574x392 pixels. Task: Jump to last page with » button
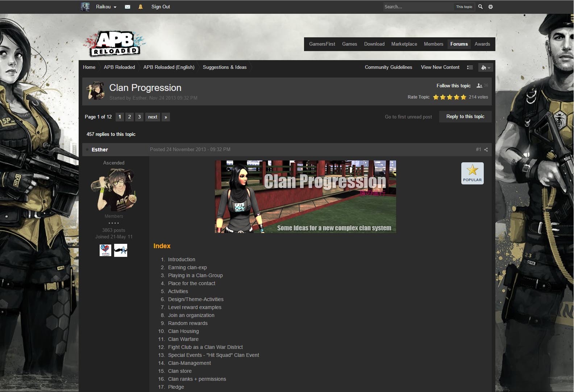166,117
